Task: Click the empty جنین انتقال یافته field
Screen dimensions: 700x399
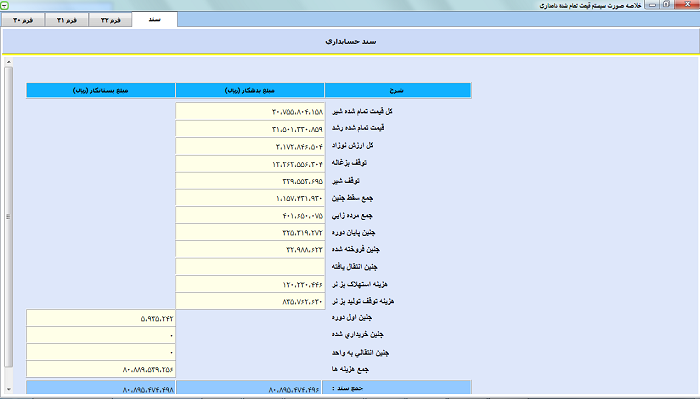Action: (x=250, y=266)
